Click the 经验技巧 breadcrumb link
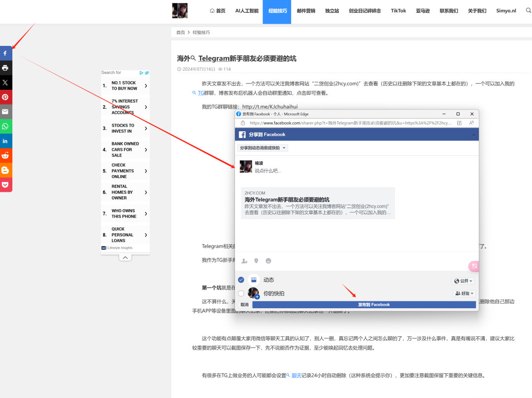 point(201,33)
